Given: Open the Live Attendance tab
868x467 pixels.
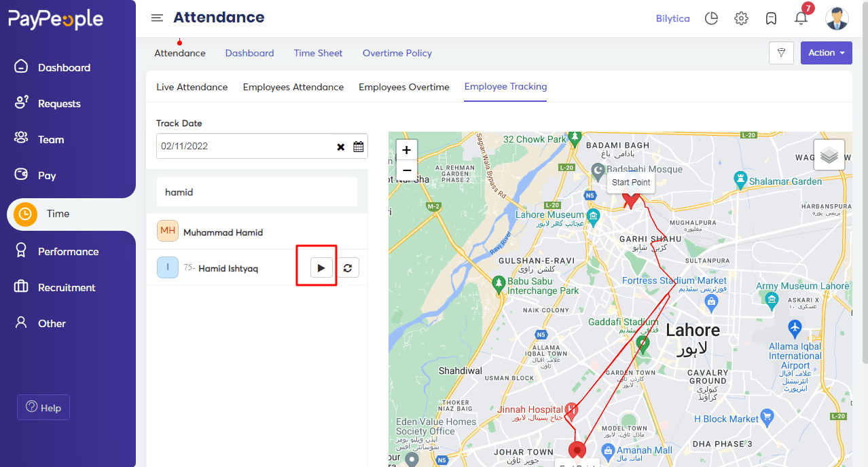Looking at the screenshot, I should tap(192, 87).
